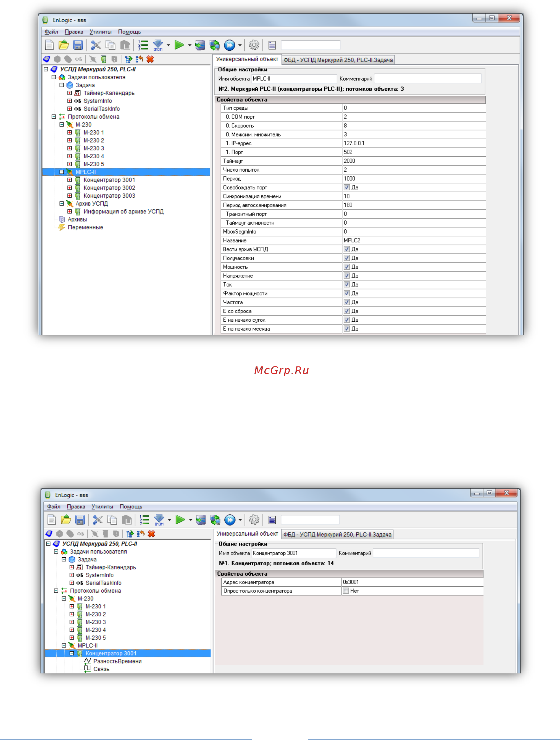Click the Комментарий field in top window

[427, 79]
